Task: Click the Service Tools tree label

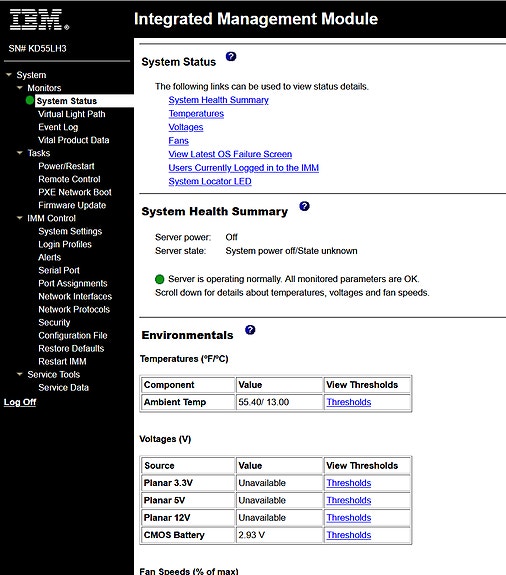Action: tap(54, 374)
